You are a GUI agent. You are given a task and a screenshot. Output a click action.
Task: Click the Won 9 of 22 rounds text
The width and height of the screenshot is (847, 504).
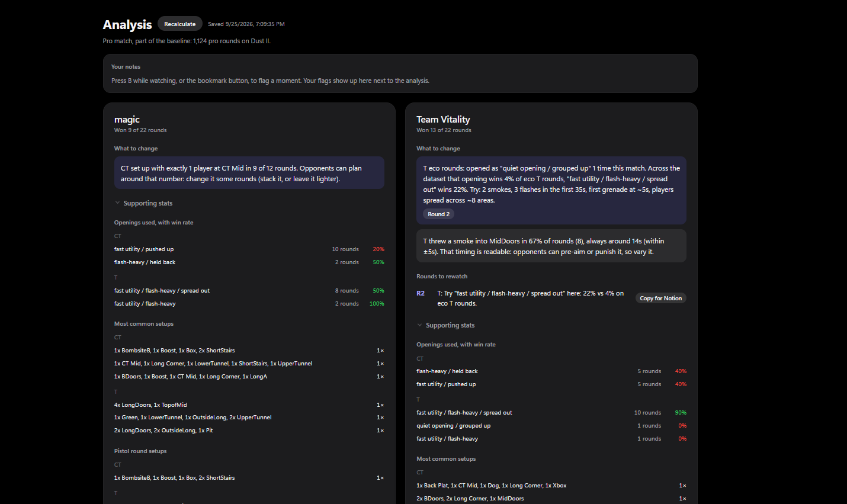click(140, 130)
